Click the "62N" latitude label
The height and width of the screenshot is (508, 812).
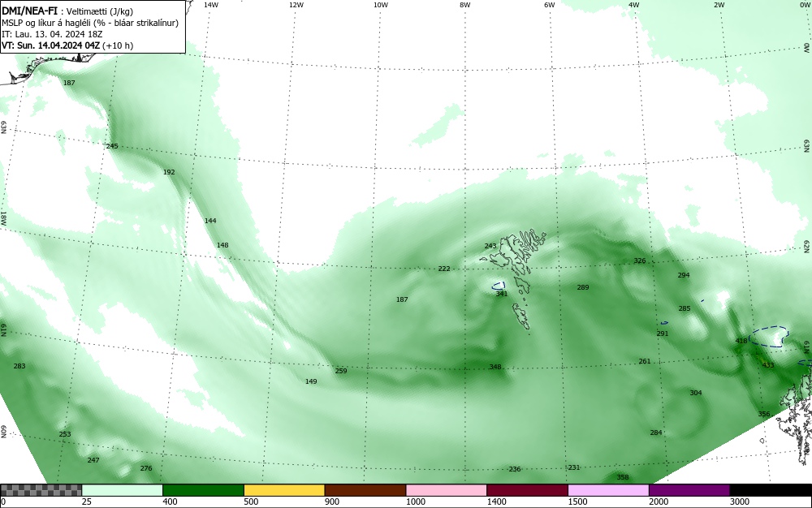[x=807, y=246]
